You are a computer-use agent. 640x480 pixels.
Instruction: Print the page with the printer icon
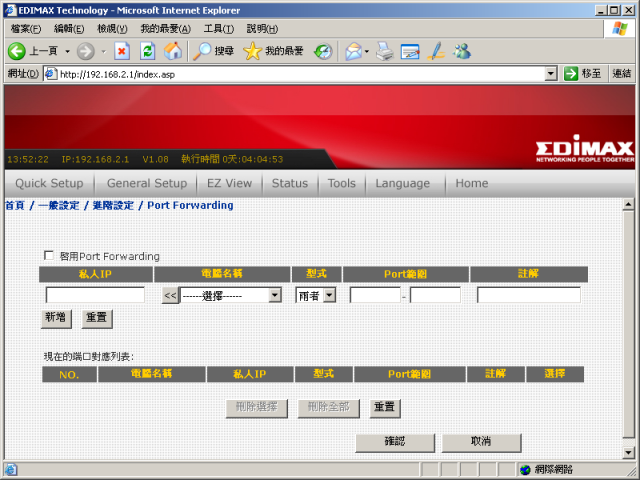(384, 51)
